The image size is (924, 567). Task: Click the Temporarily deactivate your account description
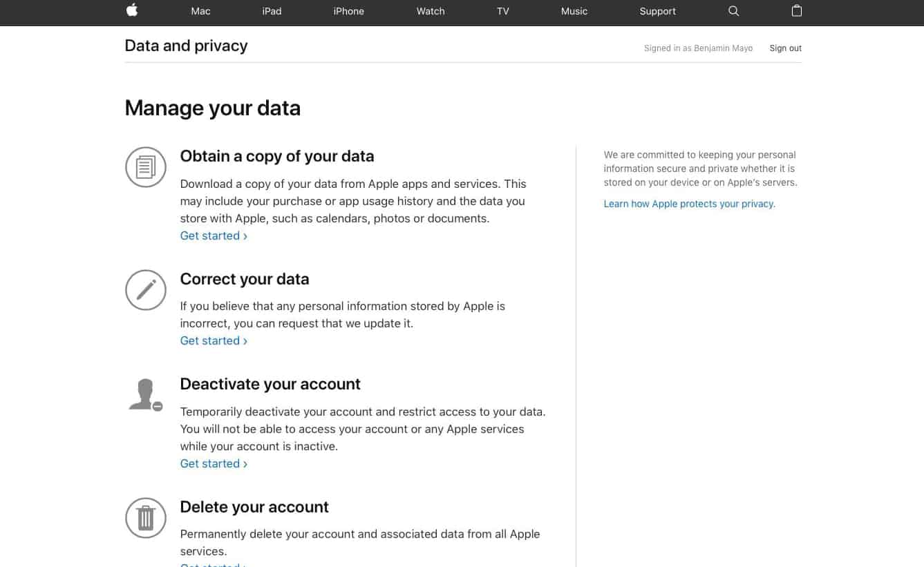pyautogui.click(x=363, y=429)
